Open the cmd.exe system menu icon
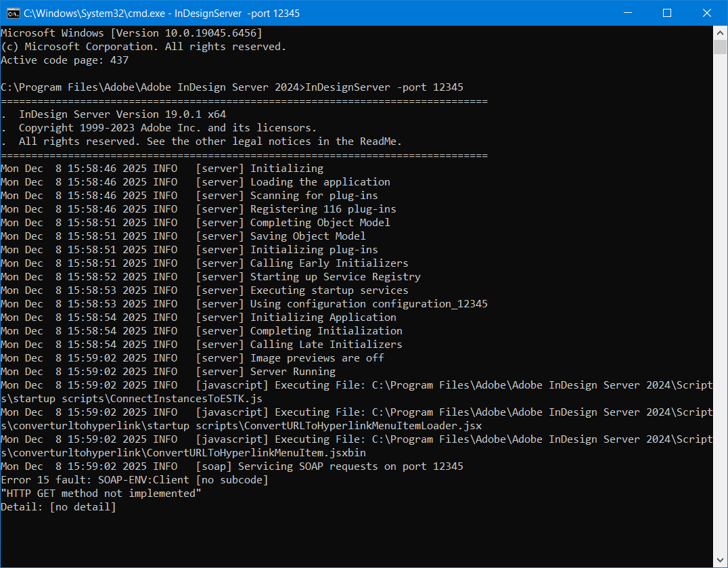Screen dimensions: 728x568 point(12,13)
